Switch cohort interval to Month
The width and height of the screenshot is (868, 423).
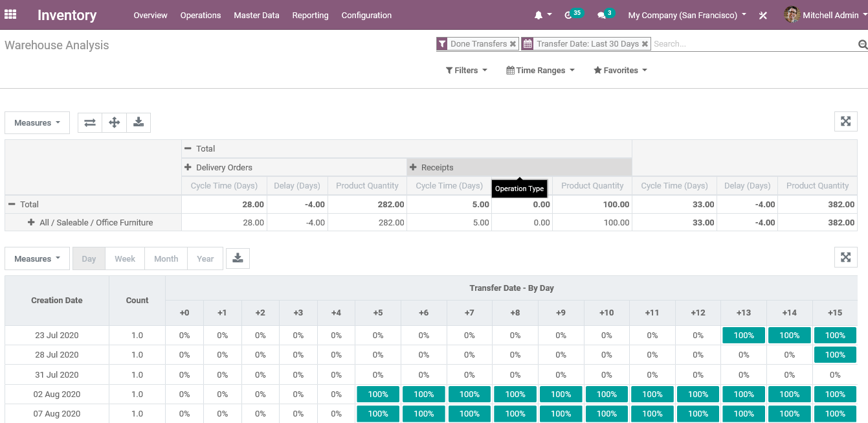[x=166, y=258]
